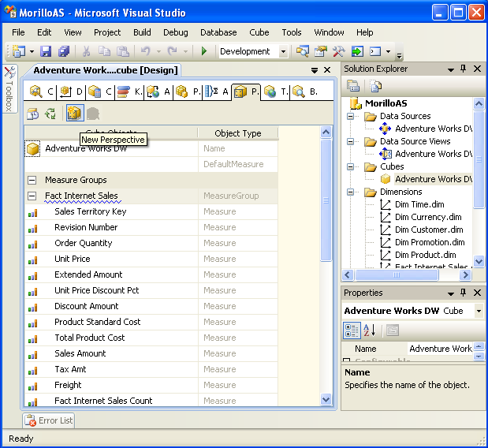Screen dimensions: 488x448
Task: Open the Toolbox side panel
Action: [9, 88]
